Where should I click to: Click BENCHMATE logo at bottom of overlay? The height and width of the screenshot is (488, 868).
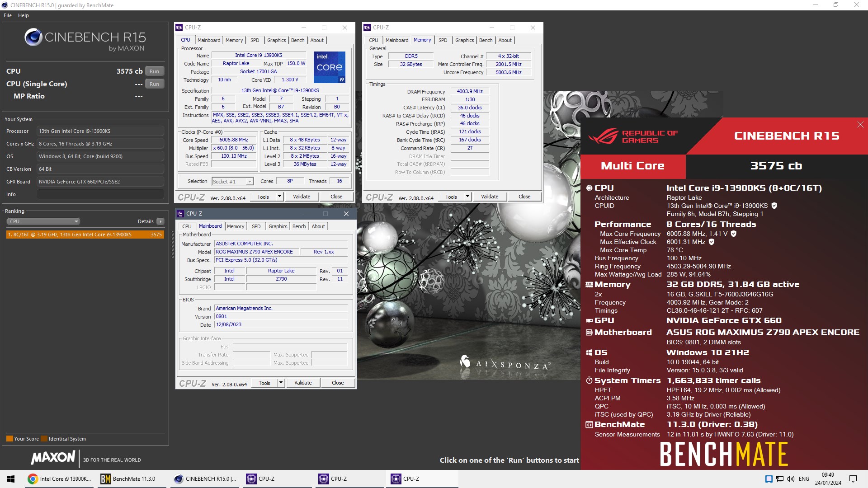coord(724,454)
